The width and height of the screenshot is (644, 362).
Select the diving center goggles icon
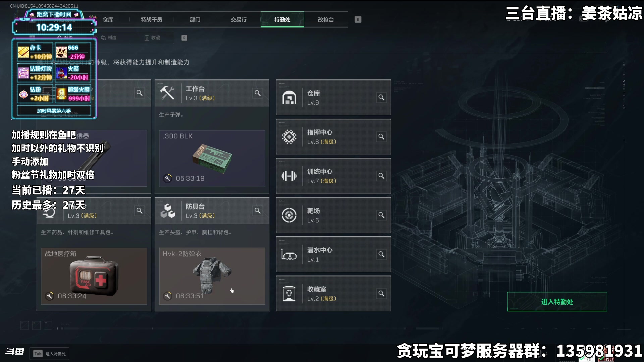click(x=289, y=255)
